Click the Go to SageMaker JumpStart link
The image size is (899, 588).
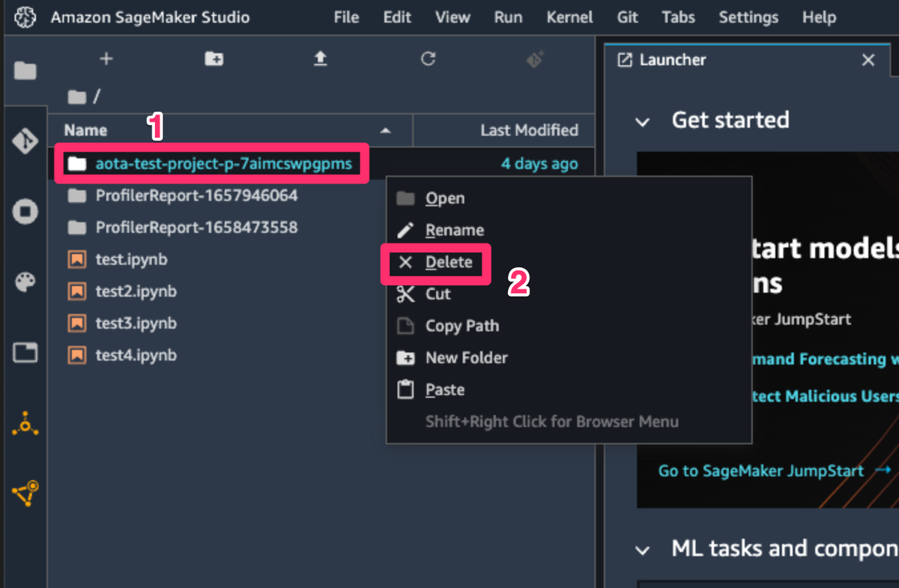762,470
